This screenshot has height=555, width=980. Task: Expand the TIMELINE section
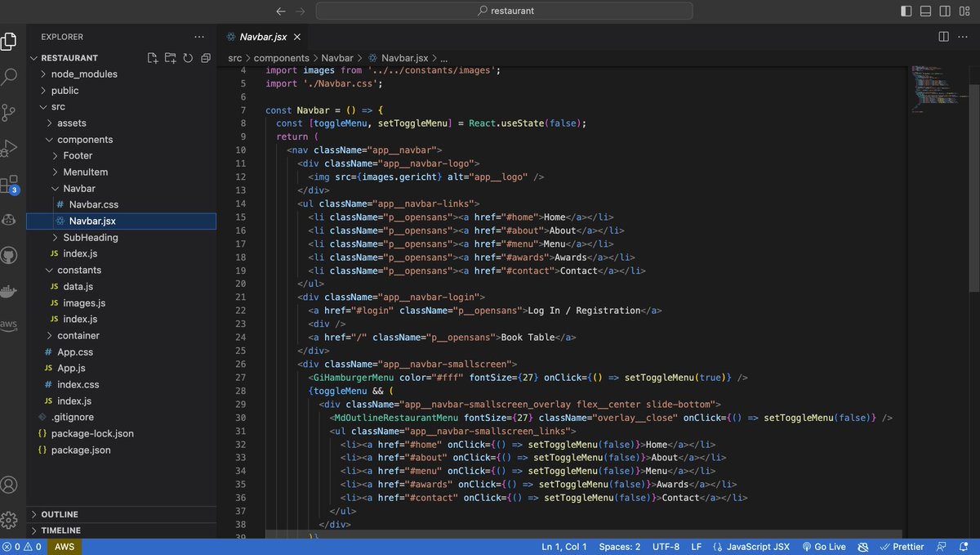(x=121, y=530)
